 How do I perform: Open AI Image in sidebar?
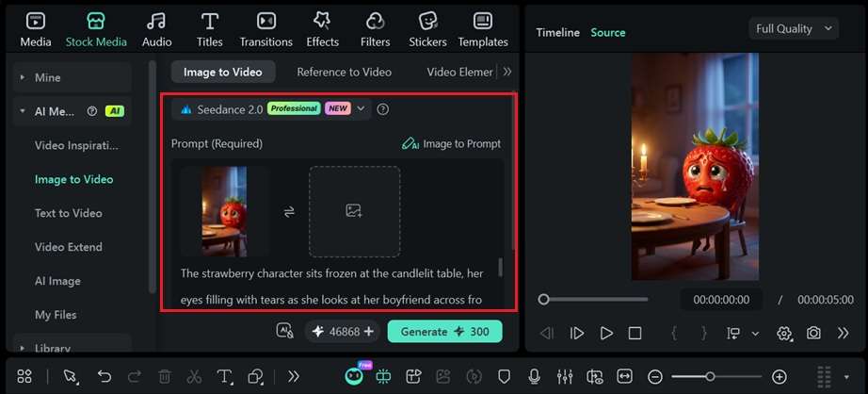coord(57,281)
